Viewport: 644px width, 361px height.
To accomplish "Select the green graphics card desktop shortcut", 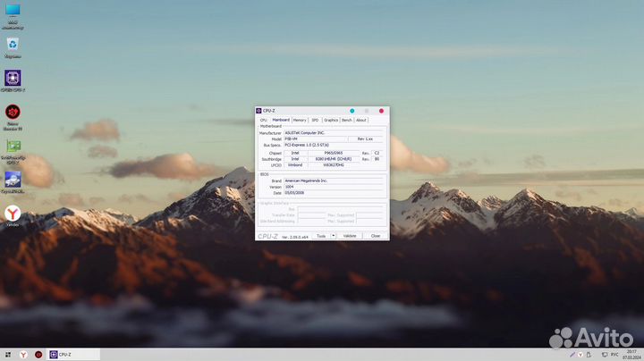I will coord(13,146).
